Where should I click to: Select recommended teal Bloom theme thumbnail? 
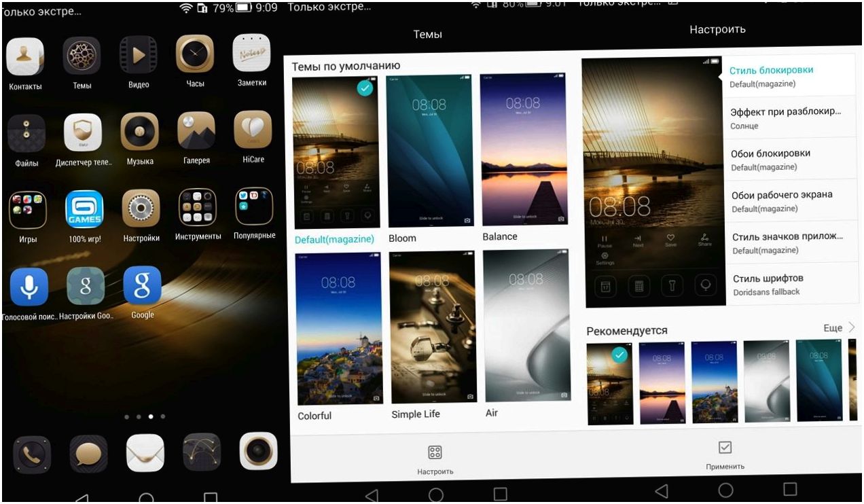(x=819, y=380)
